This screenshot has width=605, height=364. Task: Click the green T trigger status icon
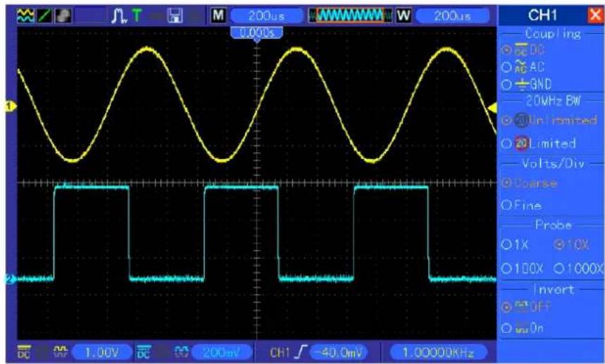click(137, 15)
